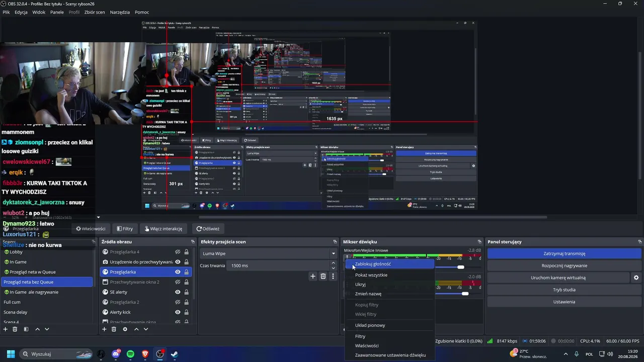The image size is (644, 362).
Task: Float the Źródła obrazu dock panel
Action: point(193,242)
